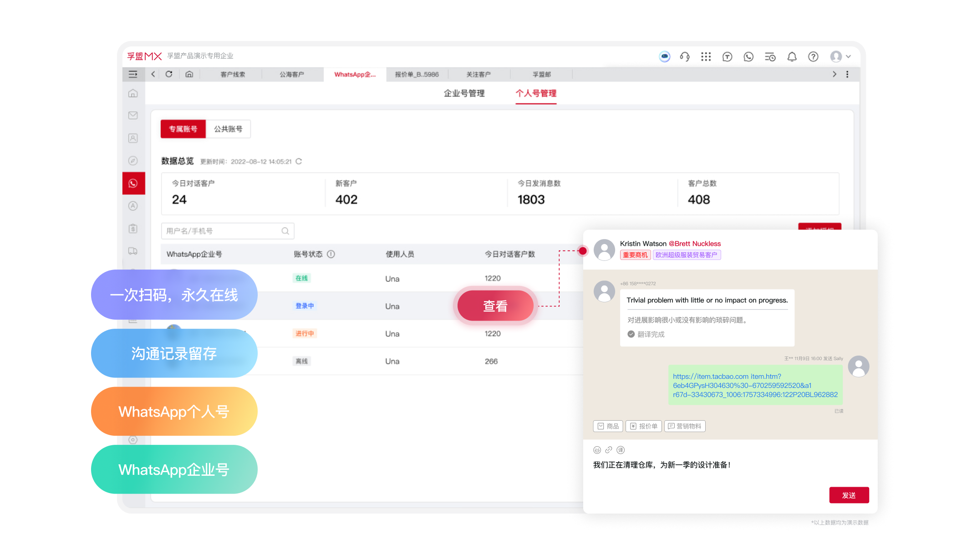The width and height of the screenshot is (967, 560).
Task: Click the red 发送 button
Action: point(849,495)
